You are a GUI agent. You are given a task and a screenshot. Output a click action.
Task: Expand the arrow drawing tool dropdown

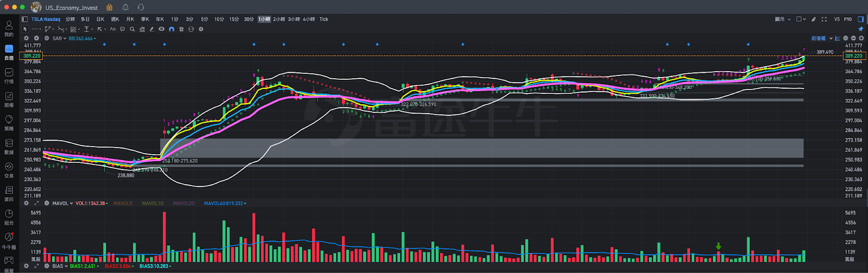pos(105,29)
